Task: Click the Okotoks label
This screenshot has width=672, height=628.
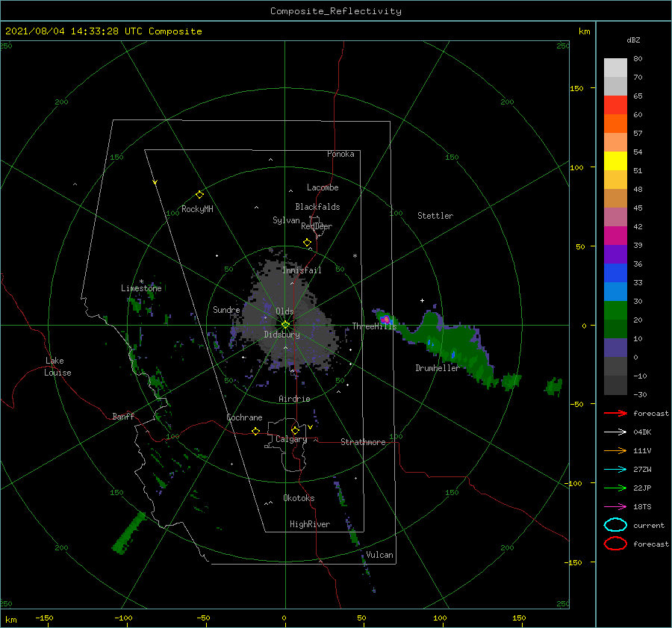Action: 299,498
